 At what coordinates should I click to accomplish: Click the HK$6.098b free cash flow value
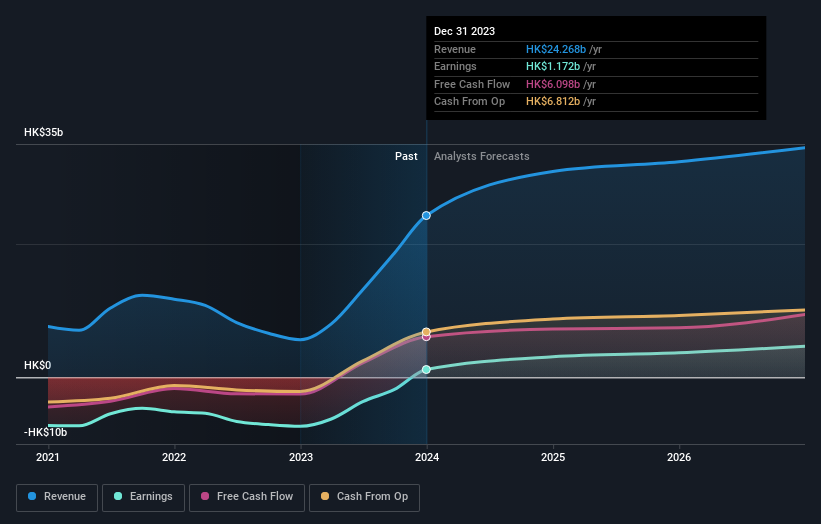(553, 84)
